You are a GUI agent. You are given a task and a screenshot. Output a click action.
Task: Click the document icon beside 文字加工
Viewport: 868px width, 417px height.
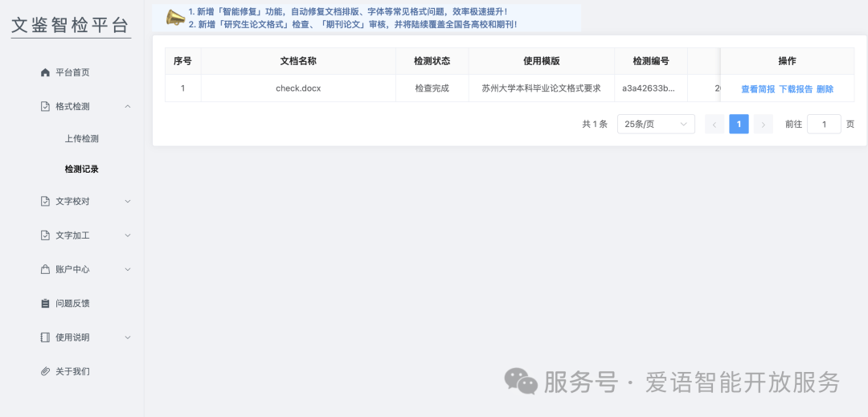click(x=45, y=235)
